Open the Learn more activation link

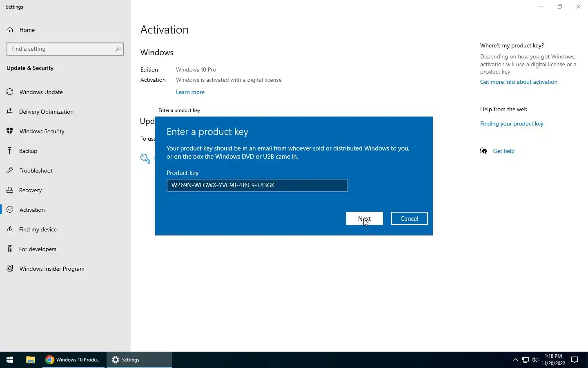tap(190, 92)
